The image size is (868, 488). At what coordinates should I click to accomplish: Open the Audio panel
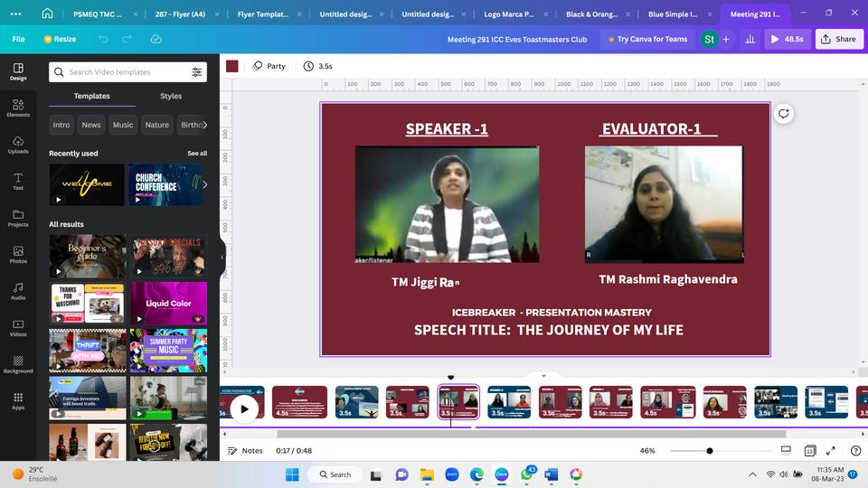coord(18,291)
